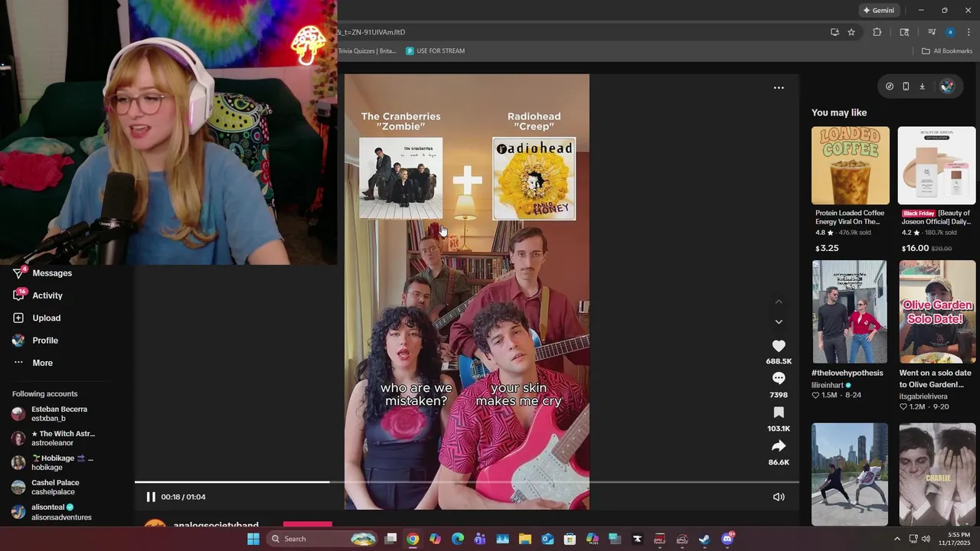The height and width of the screenshot is (551, 980).
Task: Click the $3.25 coffee price
Action: (x=827, y=248)
